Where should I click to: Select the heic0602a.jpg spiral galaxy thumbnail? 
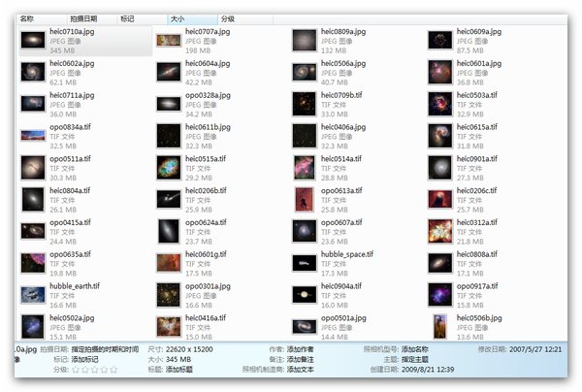(33, 72)
